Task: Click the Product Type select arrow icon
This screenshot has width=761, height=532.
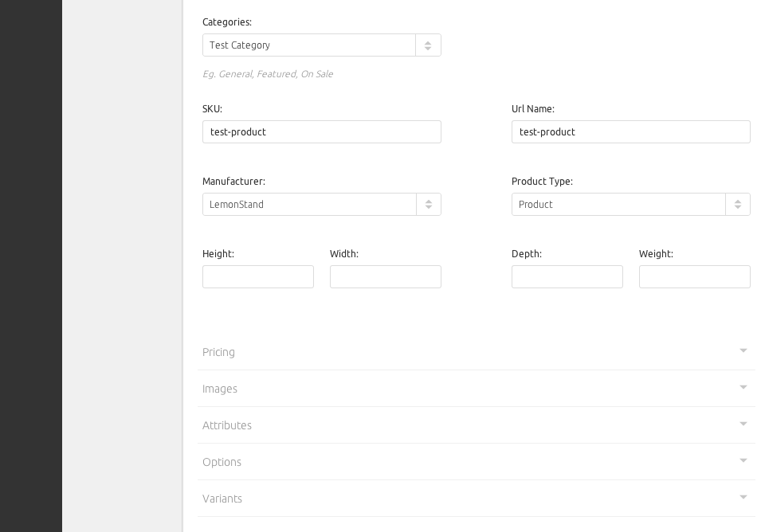Action: pos(738,205)
